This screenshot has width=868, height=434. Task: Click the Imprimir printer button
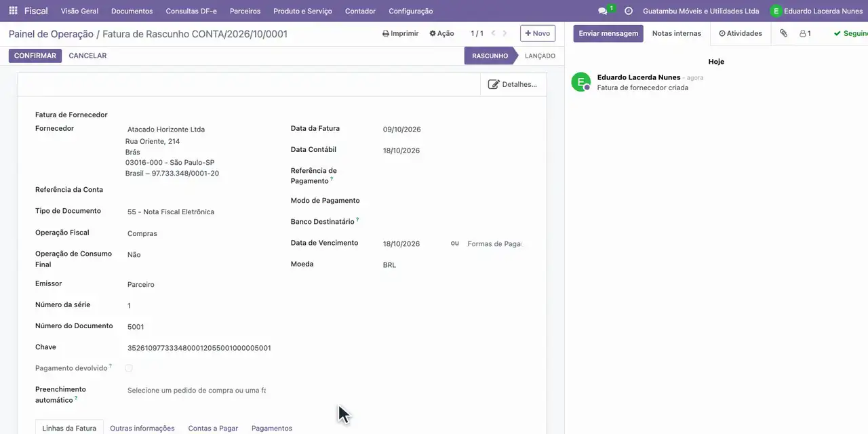[401, 33]
